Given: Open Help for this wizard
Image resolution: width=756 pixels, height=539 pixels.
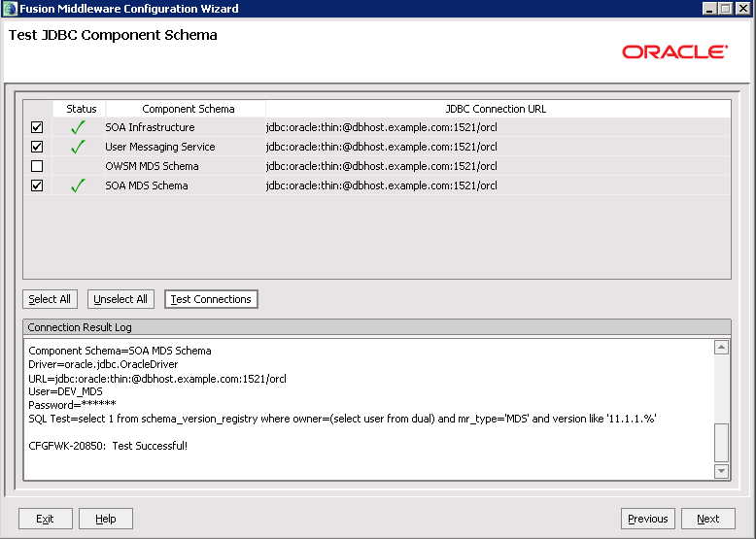Looking at the screenshot, I should (x=105, y=519).
